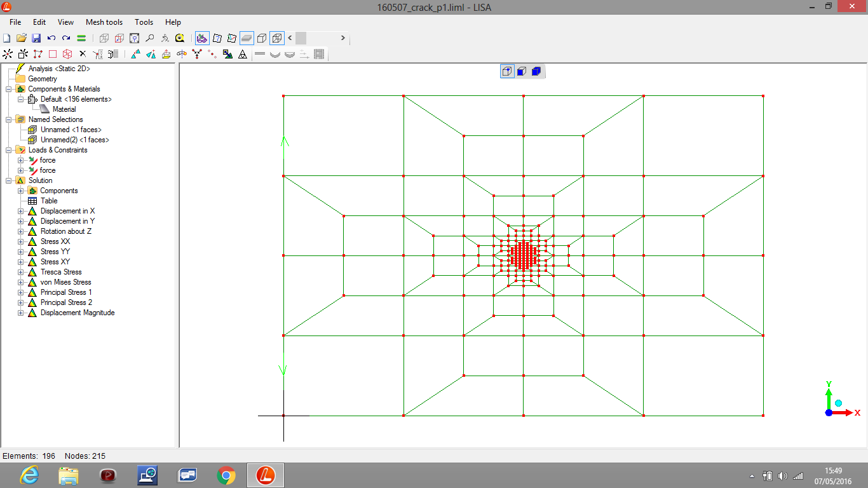Click the toolbar scrollbar right arrow

pyautogui.click(x=342, y=38)
